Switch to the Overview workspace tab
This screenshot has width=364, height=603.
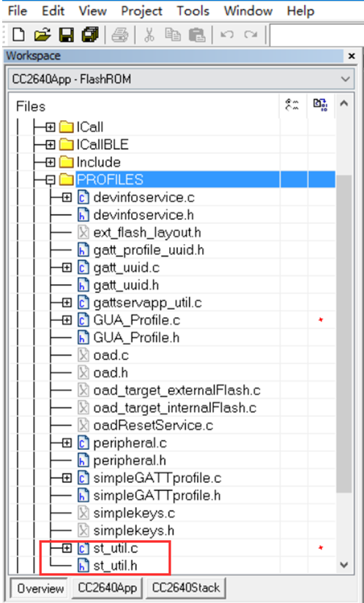tap(40, 588)
